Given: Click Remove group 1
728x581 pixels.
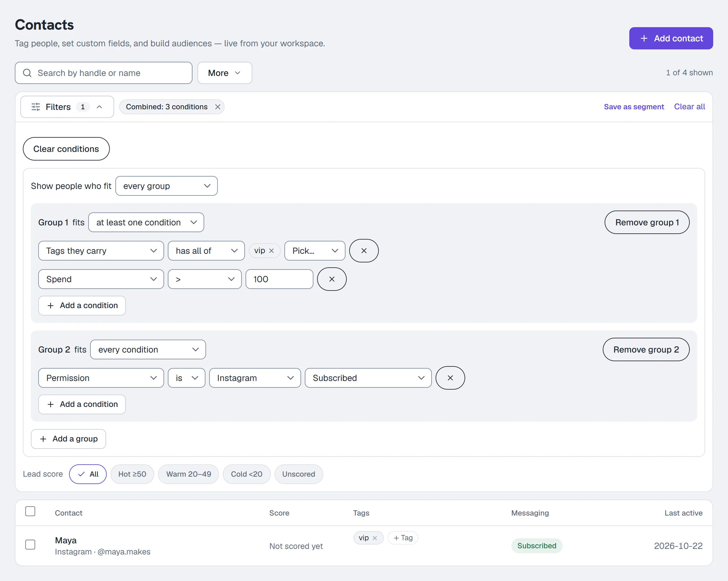Looking at the screenshot, I should pyautogui.click(x=647, y=222).
